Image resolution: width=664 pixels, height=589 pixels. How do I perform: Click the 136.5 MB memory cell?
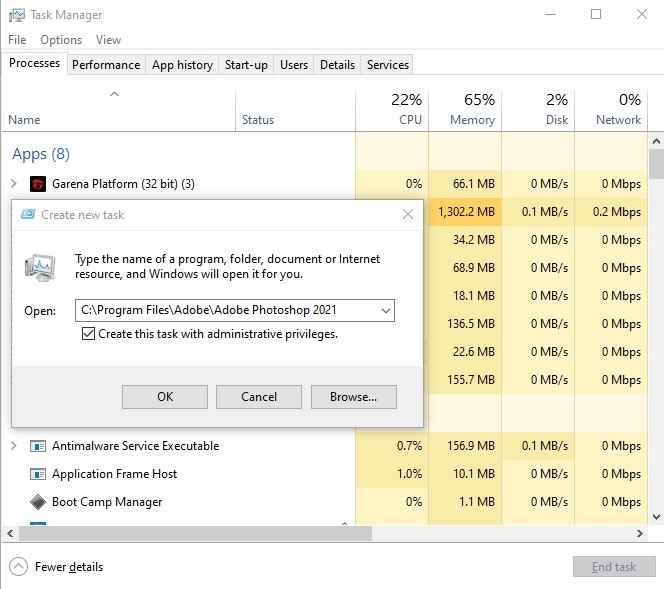(465, 324)
